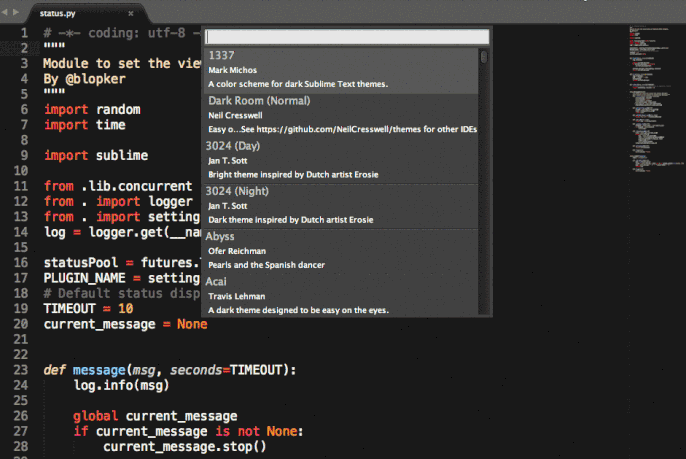Click the '# -*- coding: utf-8' comment line
Viewport: 686px width, 459px height.
point(122,33)
